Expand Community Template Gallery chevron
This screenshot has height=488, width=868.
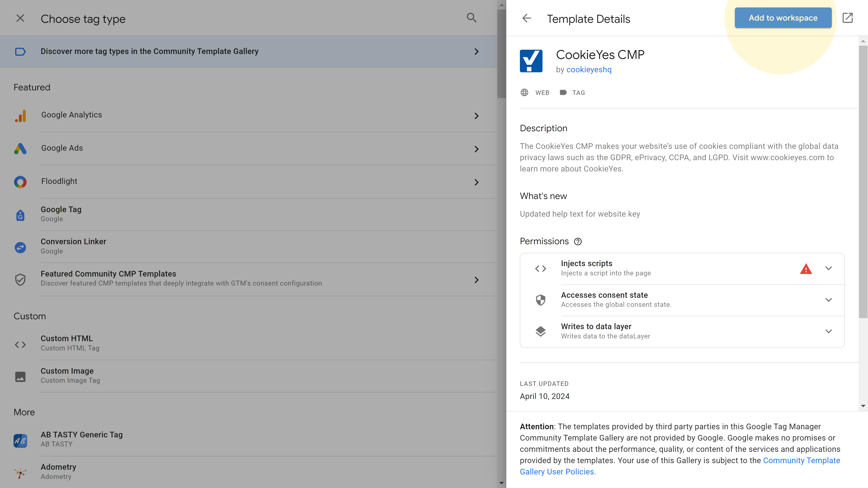[x=476, y=52]
